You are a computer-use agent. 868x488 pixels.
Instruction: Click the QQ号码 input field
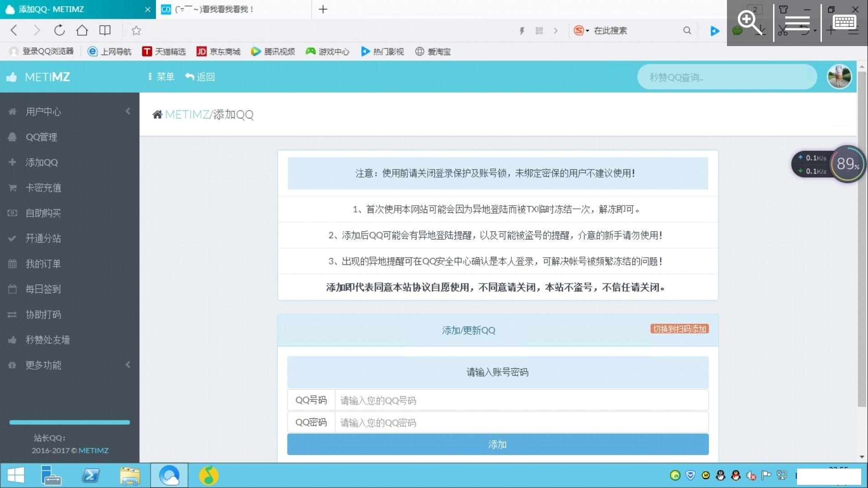coord(521,400)
